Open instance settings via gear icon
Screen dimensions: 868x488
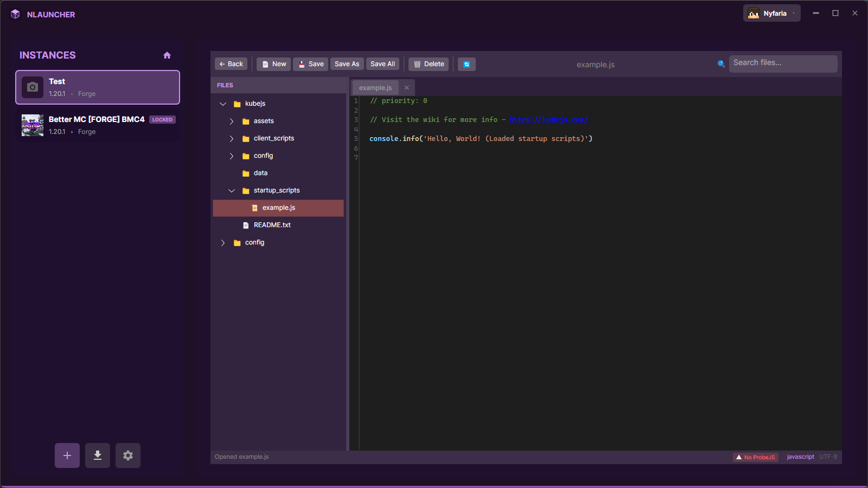[x=128, y=455]
